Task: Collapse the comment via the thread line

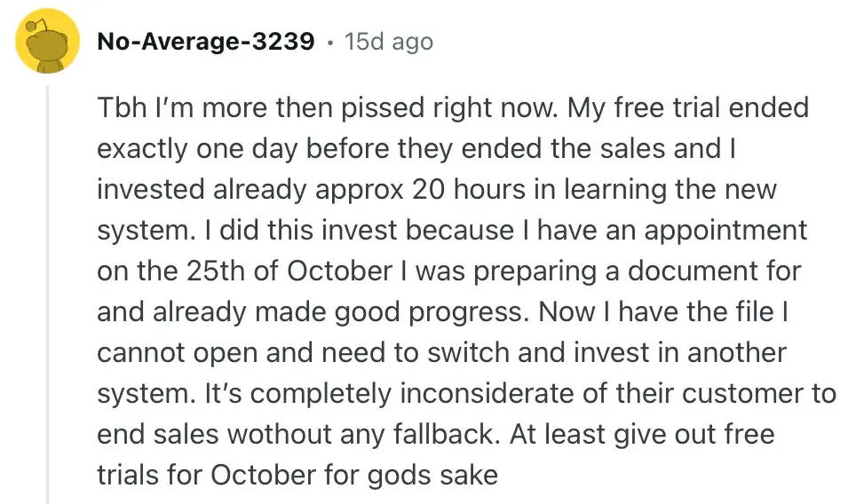Action: tap(48, 293)
